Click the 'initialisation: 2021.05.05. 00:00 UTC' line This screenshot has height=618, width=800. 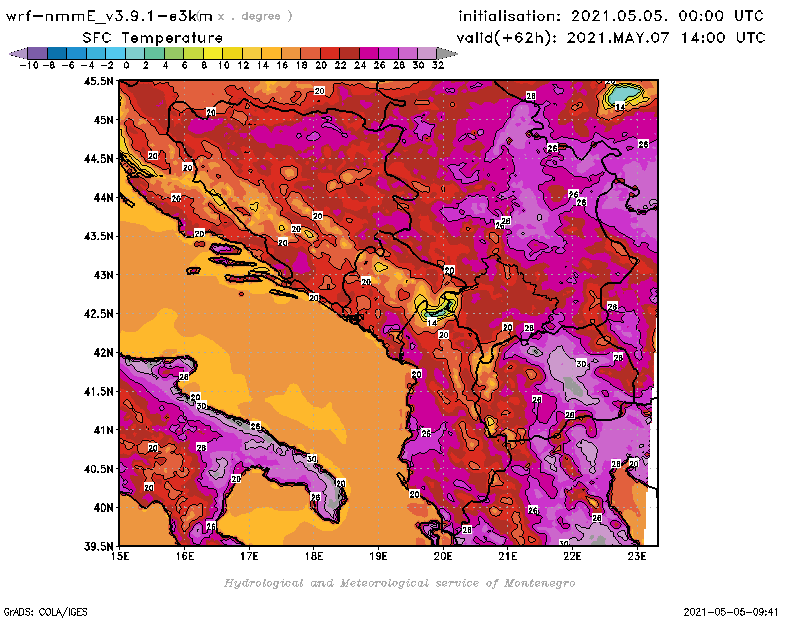[x=611, y=16]
